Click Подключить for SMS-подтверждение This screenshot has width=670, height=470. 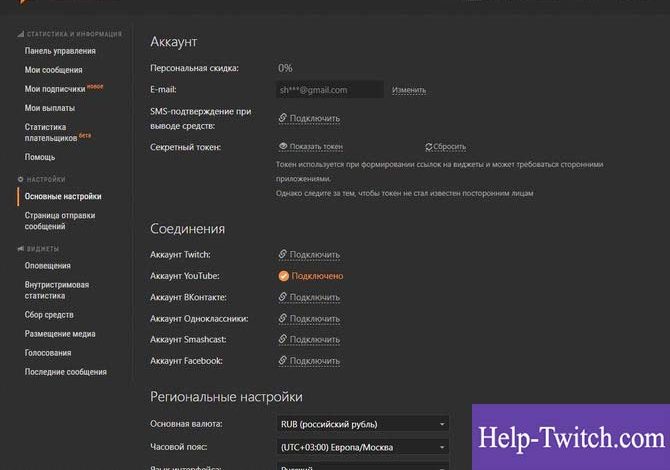[x=314, y=118]
